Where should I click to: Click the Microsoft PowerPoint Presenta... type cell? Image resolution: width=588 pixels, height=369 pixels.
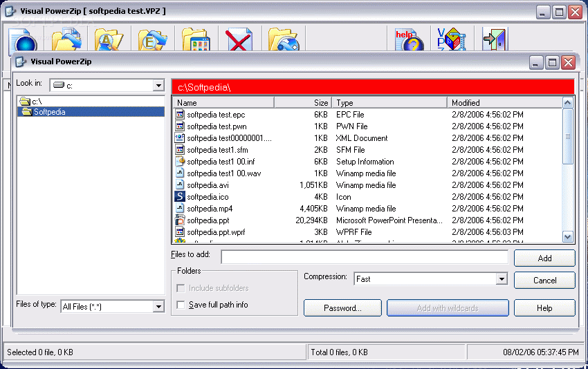(389, 220)
